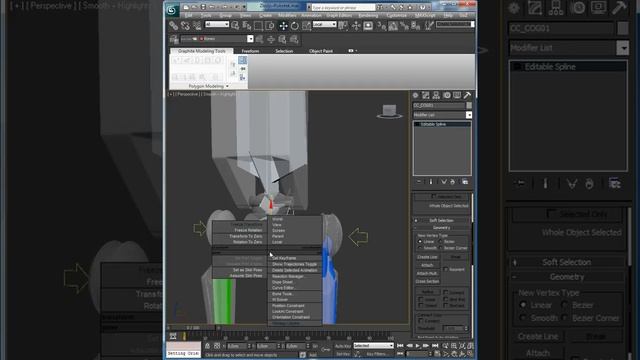Open Configure Modifier Sets icon
The height and width of the screenshot is (360, 640).
[465, 182]
